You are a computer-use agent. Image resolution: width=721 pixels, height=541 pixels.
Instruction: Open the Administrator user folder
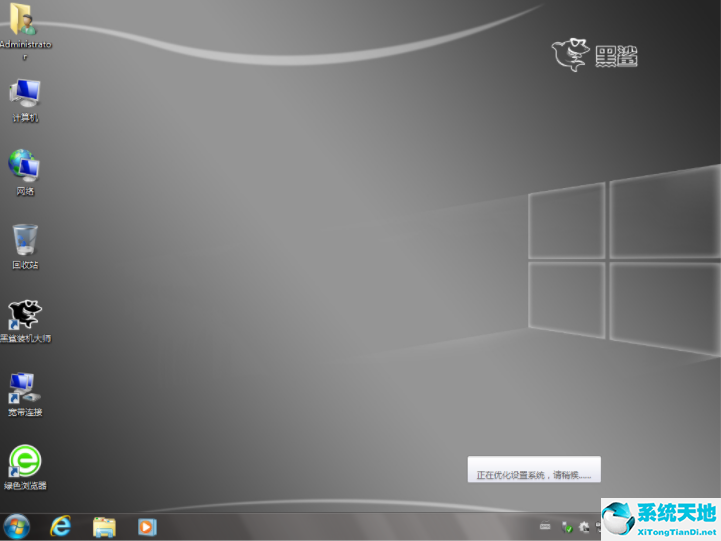click(x=22, y=22)
